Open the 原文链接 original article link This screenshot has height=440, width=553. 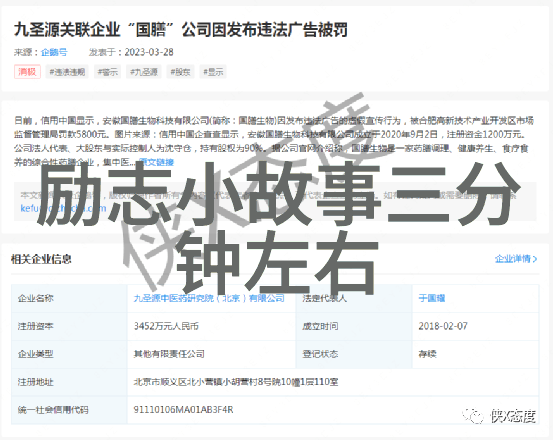coord(156,162)
